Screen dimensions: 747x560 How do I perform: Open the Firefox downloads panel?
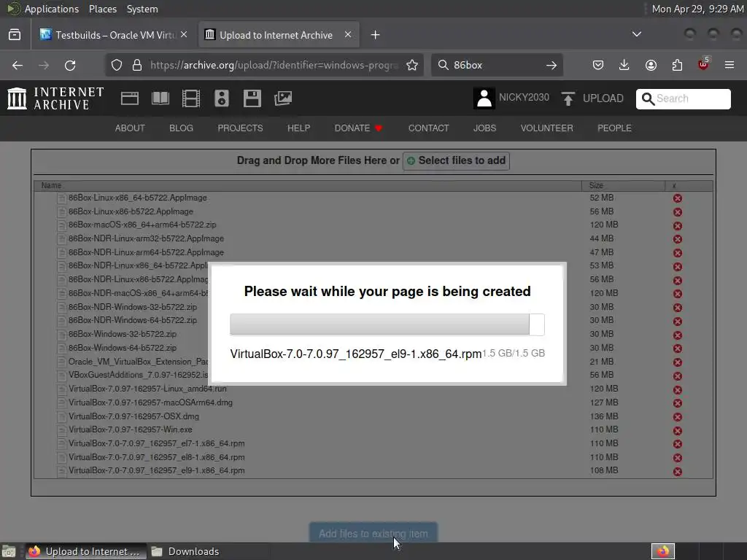tap(624, 65)
